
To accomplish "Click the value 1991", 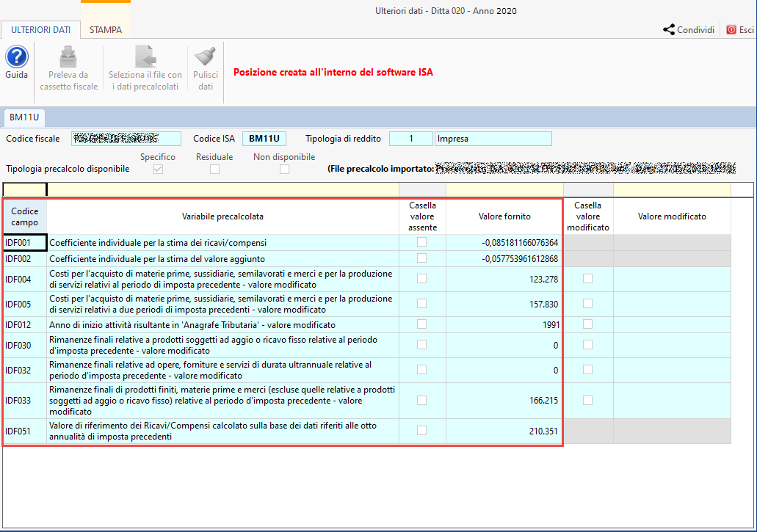I will coord(551,325).
